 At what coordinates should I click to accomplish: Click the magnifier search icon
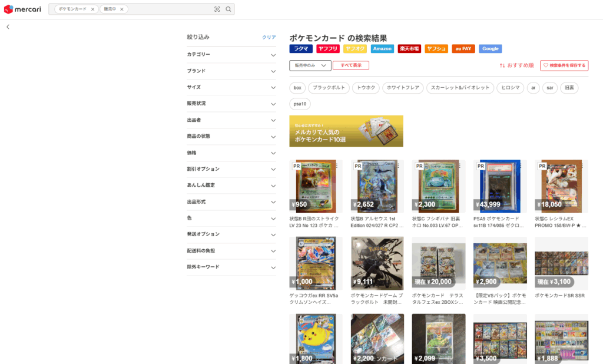[x=228, y=9]
